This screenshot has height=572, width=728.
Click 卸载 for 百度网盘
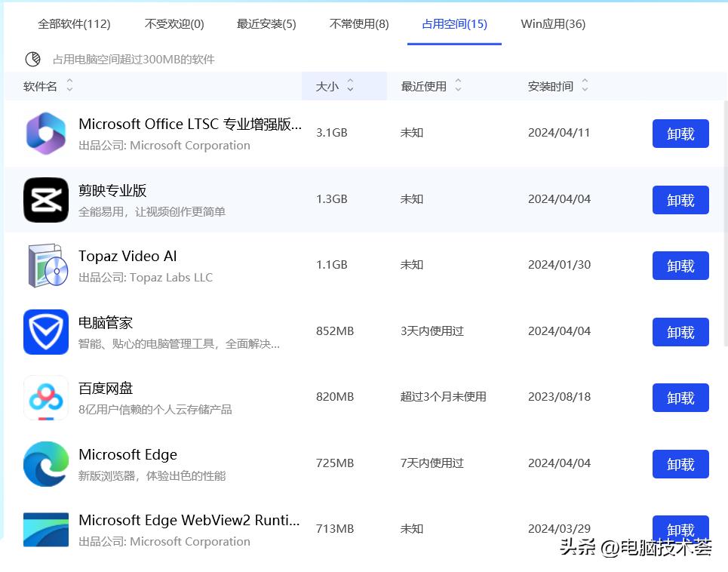pos(680,398)
